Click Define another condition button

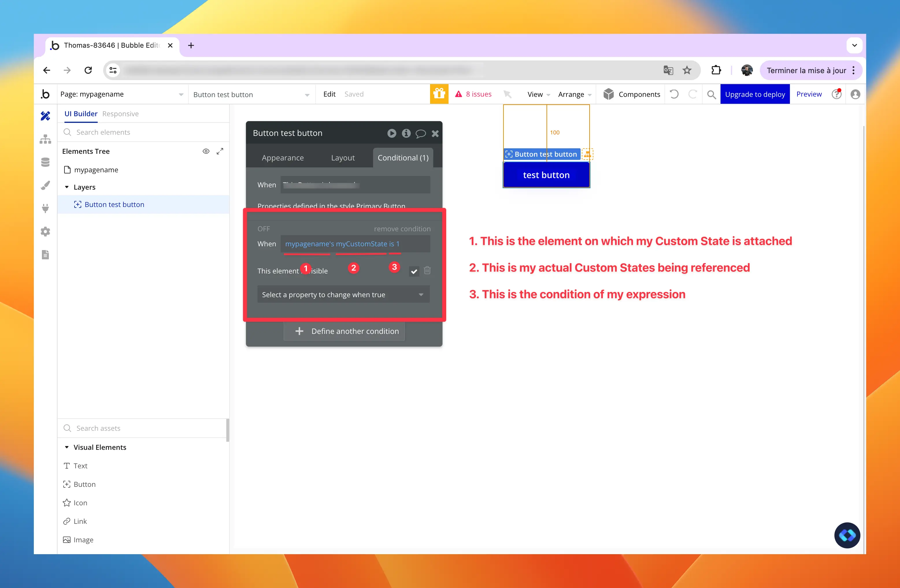click(344, 331)
